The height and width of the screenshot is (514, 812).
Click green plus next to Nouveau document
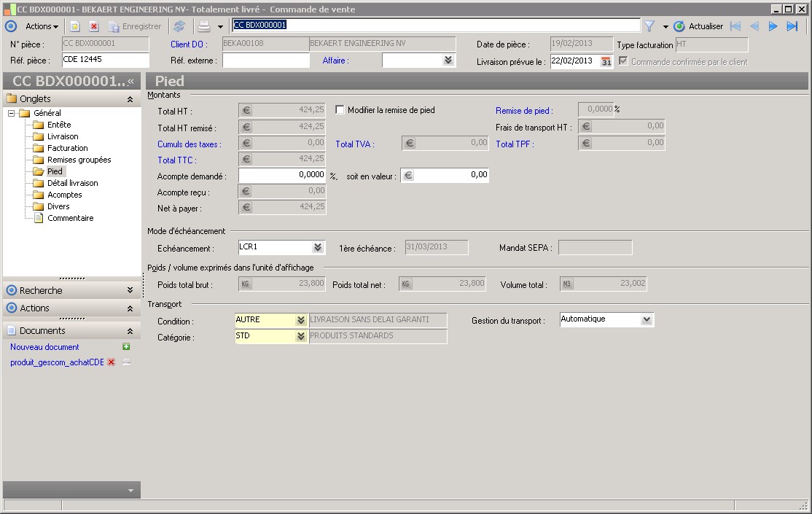click(x=126, y=347)
